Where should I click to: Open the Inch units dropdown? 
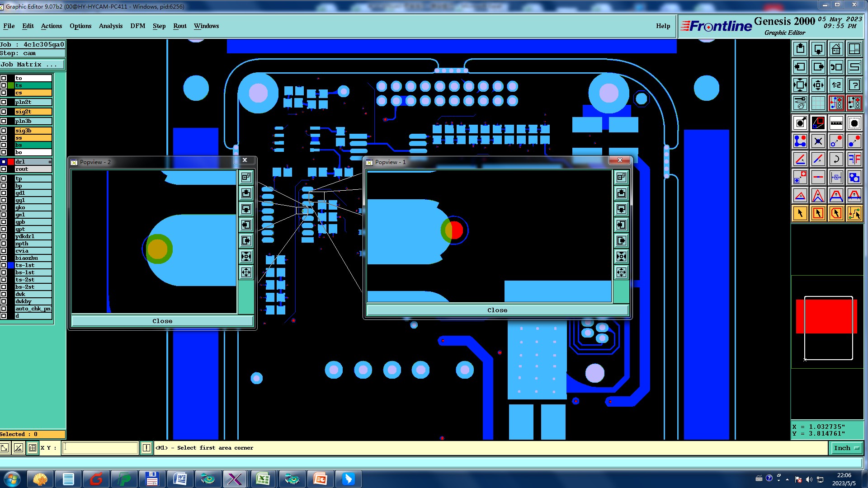846,448
